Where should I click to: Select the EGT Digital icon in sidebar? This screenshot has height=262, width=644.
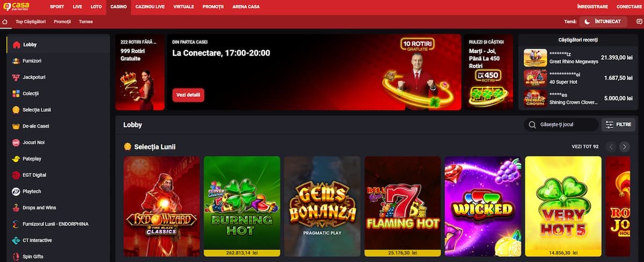(16, 175)
